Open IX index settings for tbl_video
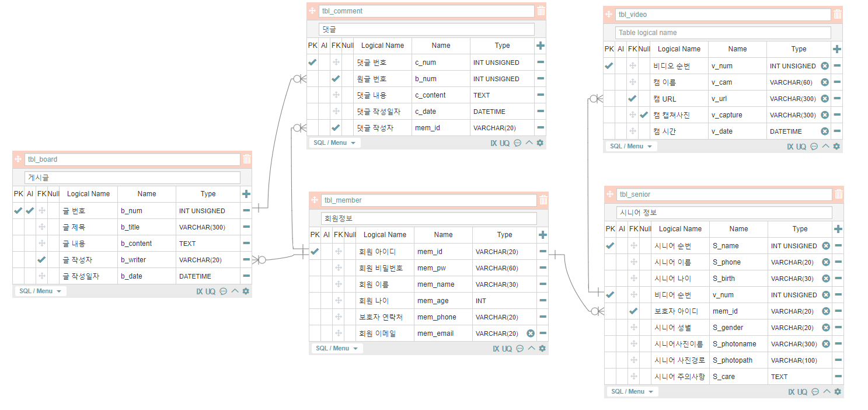Viewport: 868px width, 410px height. [x=789, y=146]
